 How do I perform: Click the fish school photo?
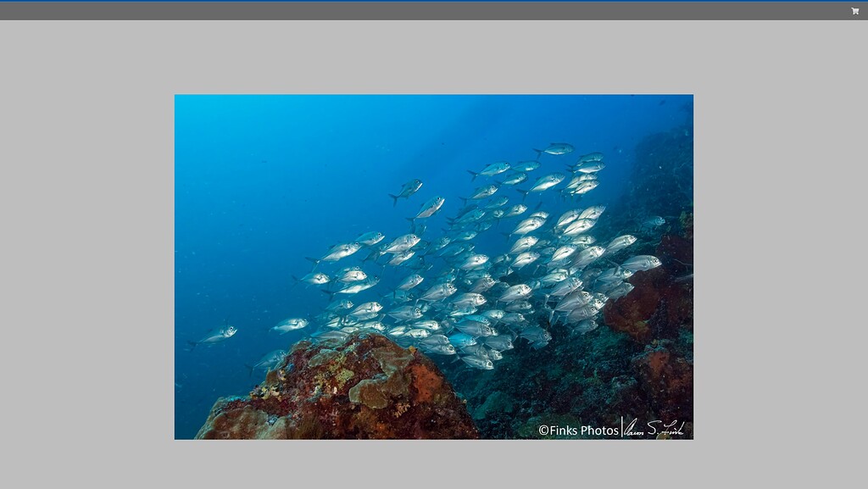pyautogui.click(x=433, y=266)
